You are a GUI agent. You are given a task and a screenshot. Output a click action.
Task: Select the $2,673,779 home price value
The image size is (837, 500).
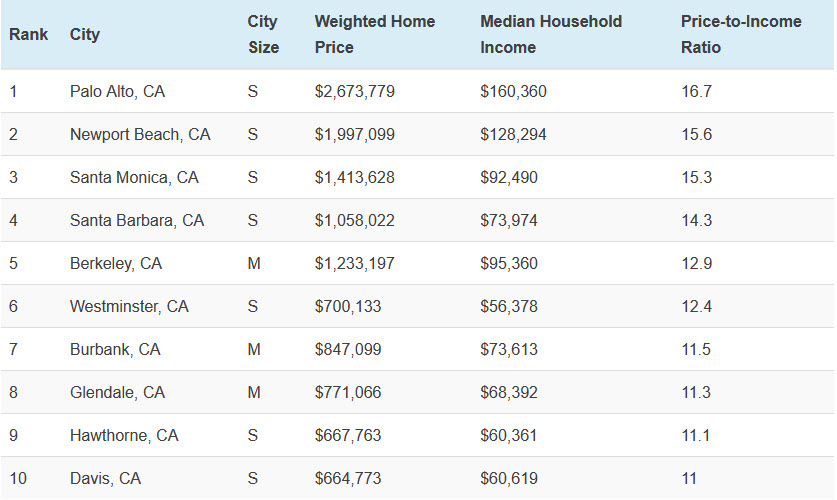(x=354, y=91)
